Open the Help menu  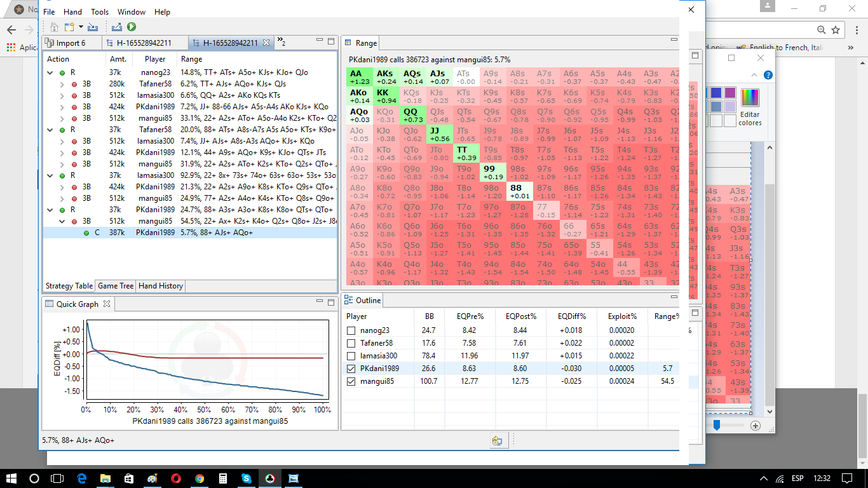coord(162,11)
